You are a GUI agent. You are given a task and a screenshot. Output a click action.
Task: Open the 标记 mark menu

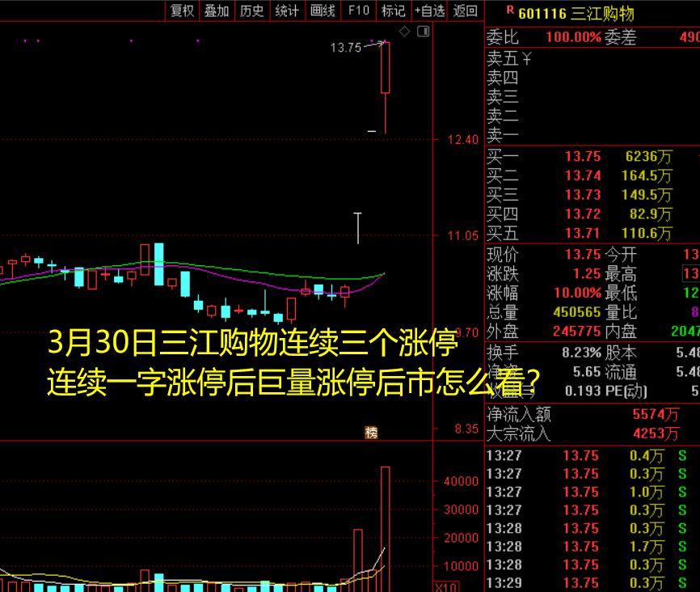[x=393, y=11]
